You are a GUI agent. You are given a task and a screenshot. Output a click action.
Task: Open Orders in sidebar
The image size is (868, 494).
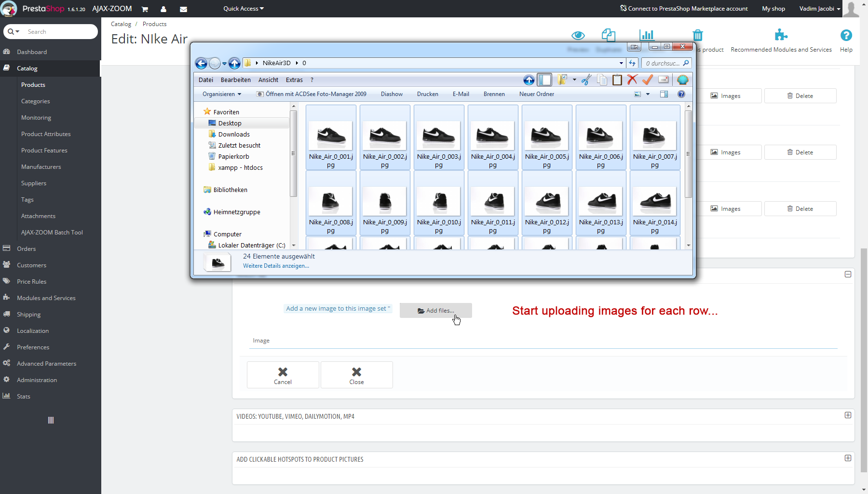[x=26, y=249]
